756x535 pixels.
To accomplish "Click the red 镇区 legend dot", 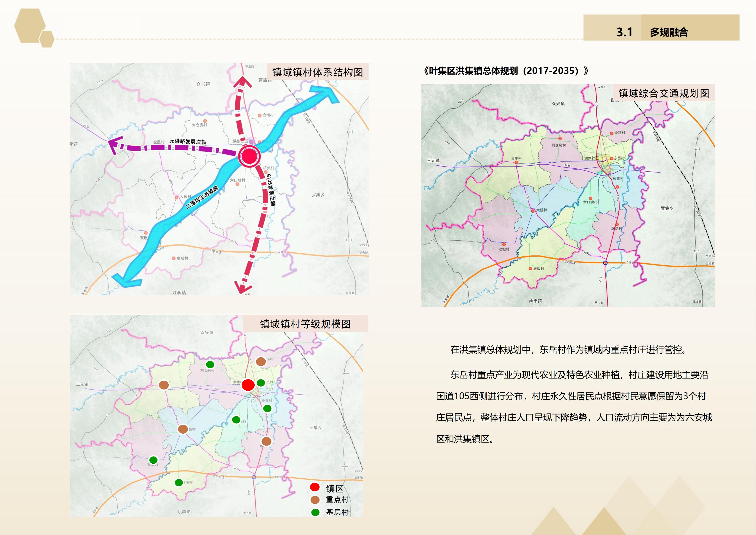I will [315, 487].
